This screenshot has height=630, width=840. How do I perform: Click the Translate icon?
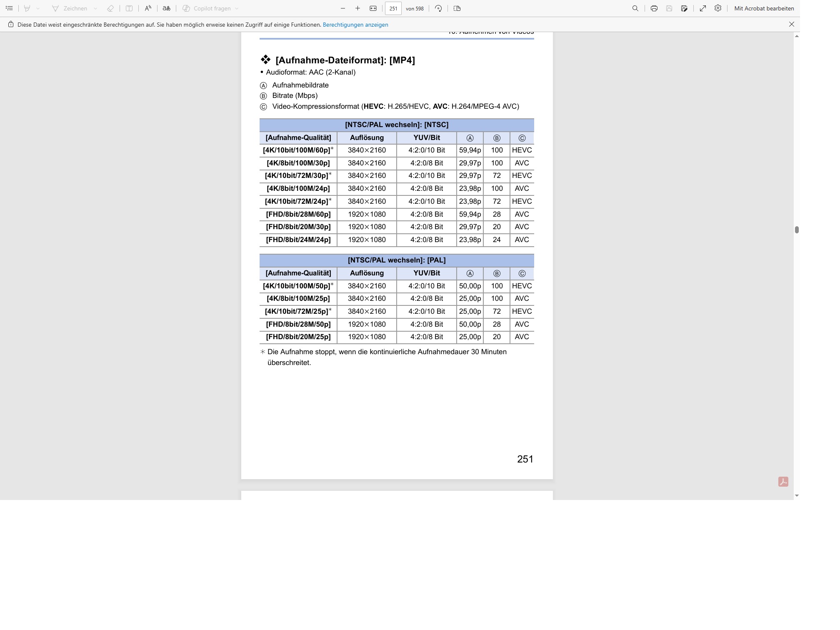click(166, 8)
